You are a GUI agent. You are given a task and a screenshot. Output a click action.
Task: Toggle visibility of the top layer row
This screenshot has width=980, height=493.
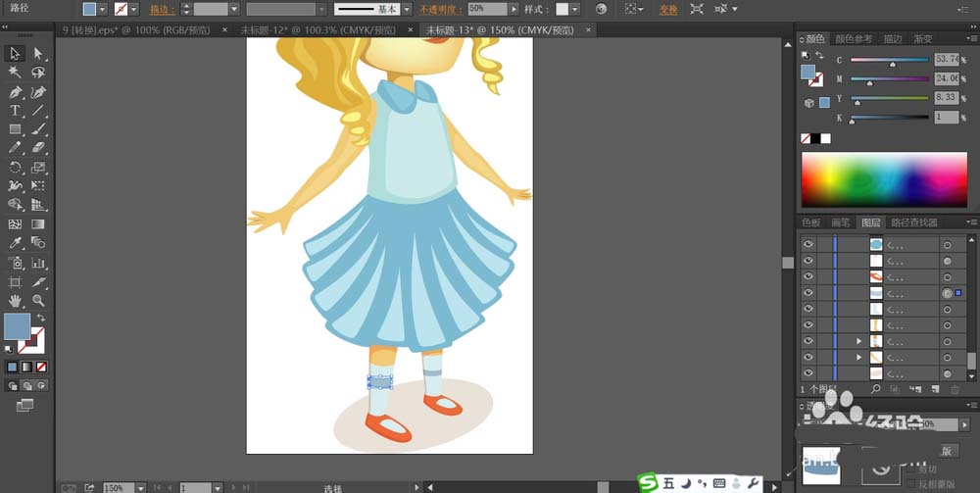pos(808,244)
